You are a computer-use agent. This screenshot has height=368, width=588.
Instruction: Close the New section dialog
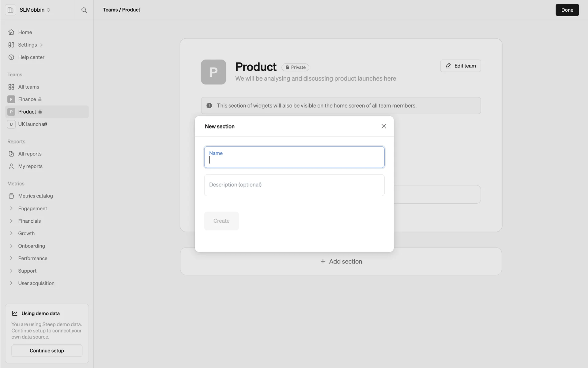click(384, 126)
